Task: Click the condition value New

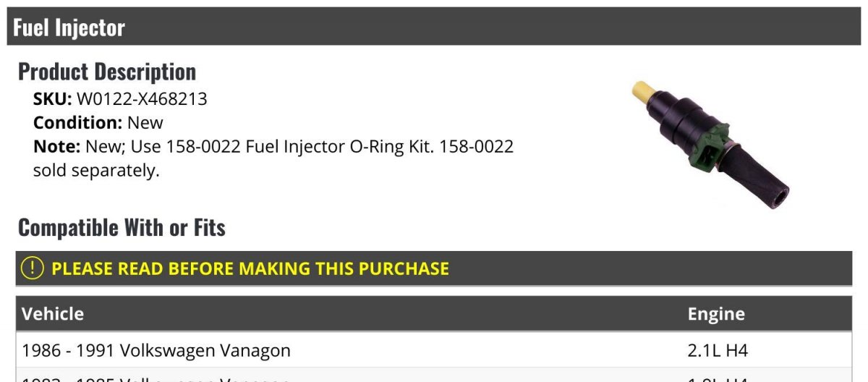Action: tap(145, 123)
